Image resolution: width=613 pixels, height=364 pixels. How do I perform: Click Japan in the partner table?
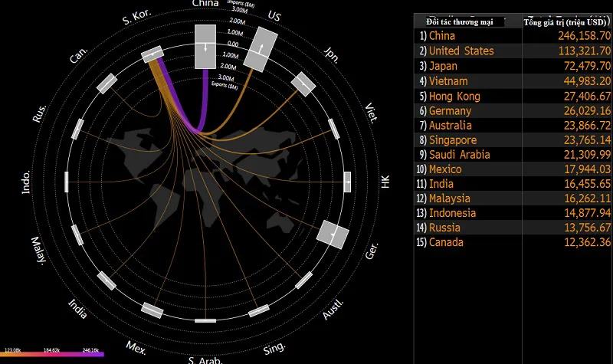[x=444, y=66]
